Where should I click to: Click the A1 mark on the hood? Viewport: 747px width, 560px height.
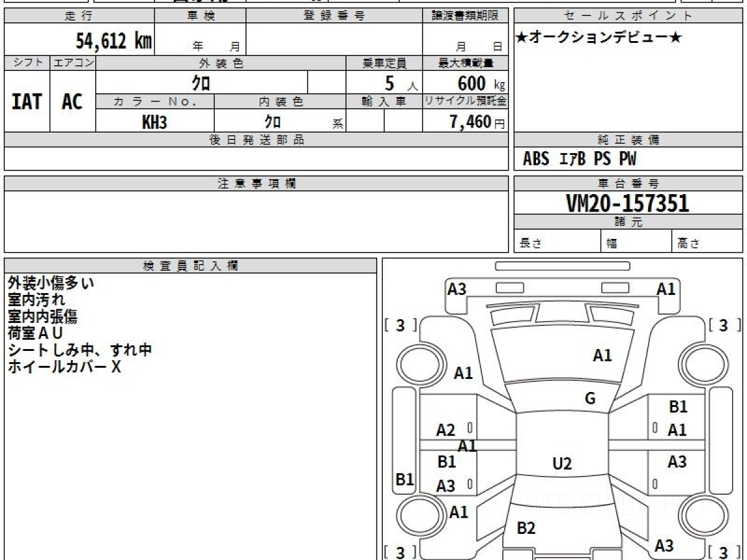coord(602,355)
